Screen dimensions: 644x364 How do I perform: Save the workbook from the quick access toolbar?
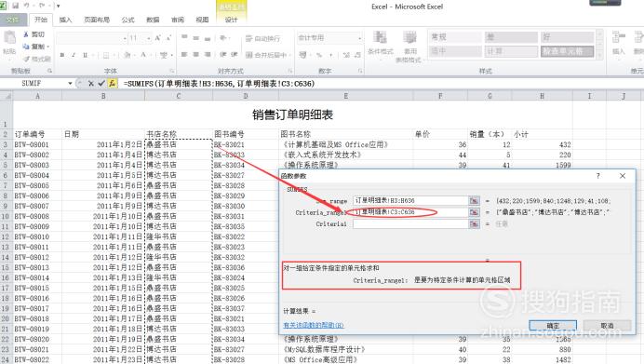click(x=16, y=6)
